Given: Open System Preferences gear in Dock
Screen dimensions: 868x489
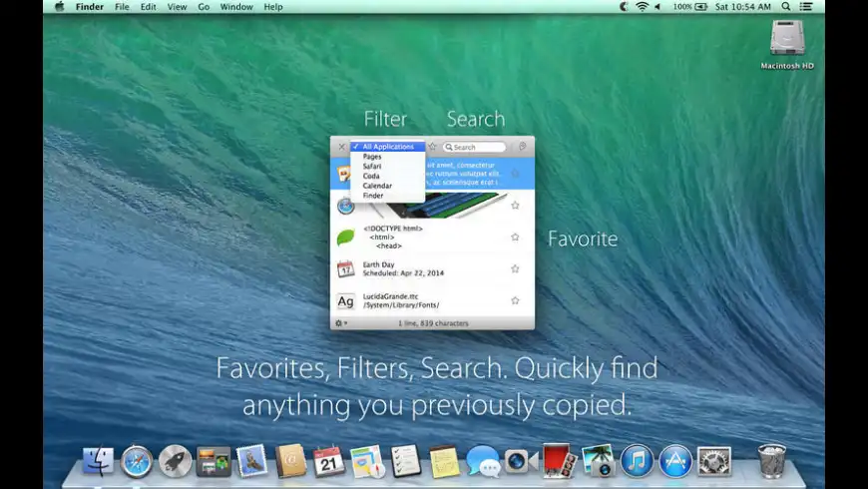Looking at the screenshot, I should (713, 461).
